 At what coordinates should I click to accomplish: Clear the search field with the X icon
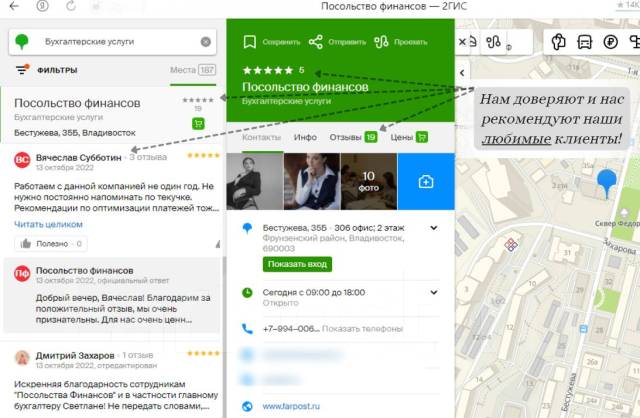(206, 42)
